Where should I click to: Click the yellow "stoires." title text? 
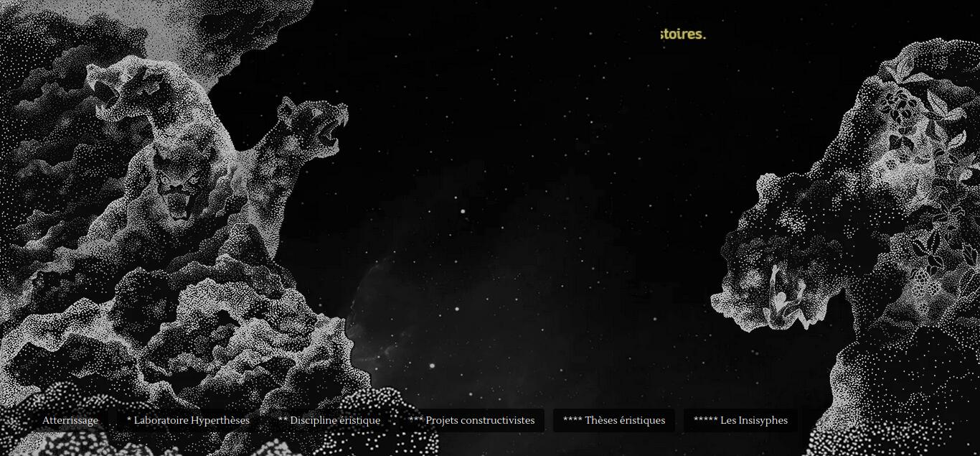(x=683, y=34)
